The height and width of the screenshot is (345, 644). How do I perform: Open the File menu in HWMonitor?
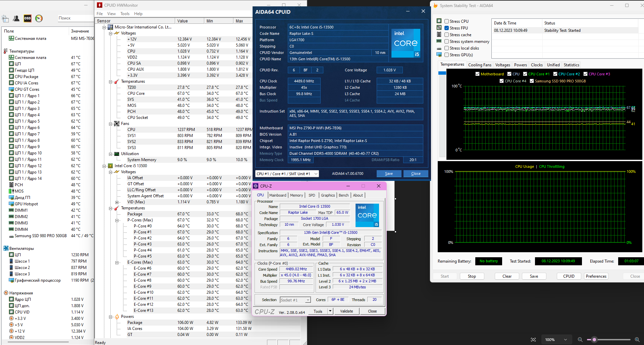click(100, 14)
